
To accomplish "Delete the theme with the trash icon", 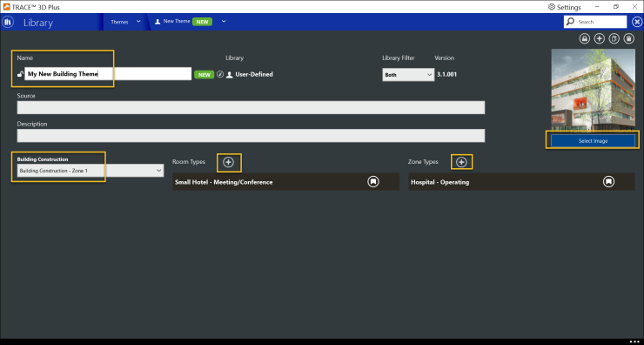I will pos(629,38).
